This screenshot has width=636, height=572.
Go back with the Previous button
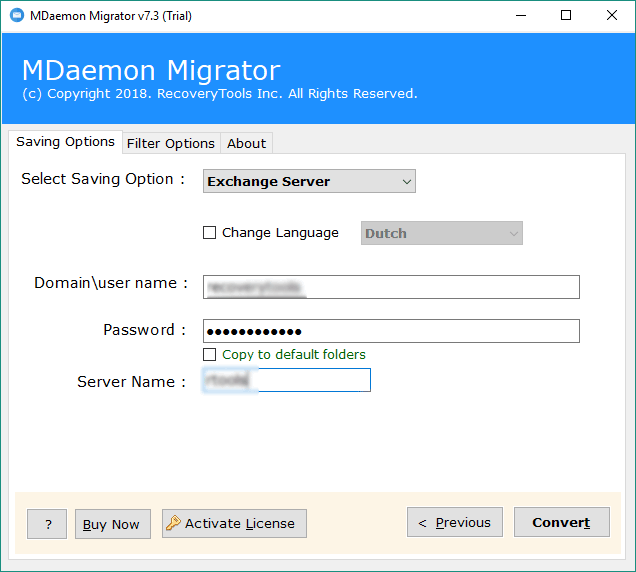coord(455,522)
